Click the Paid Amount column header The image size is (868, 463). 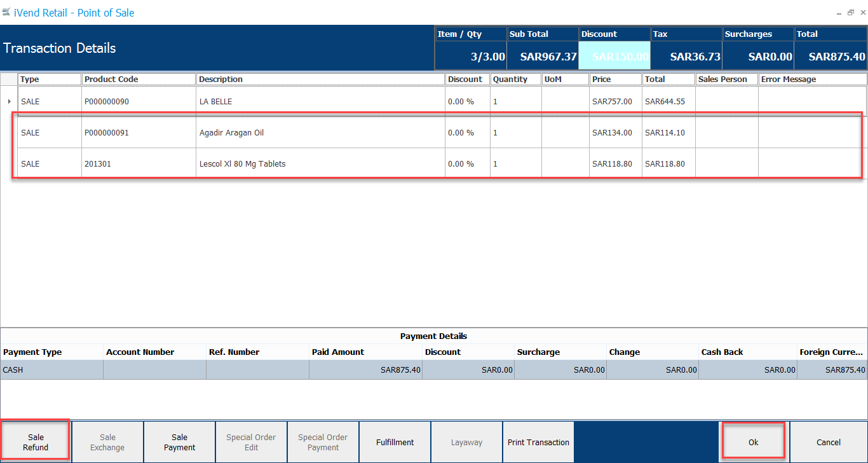point(365,352)
